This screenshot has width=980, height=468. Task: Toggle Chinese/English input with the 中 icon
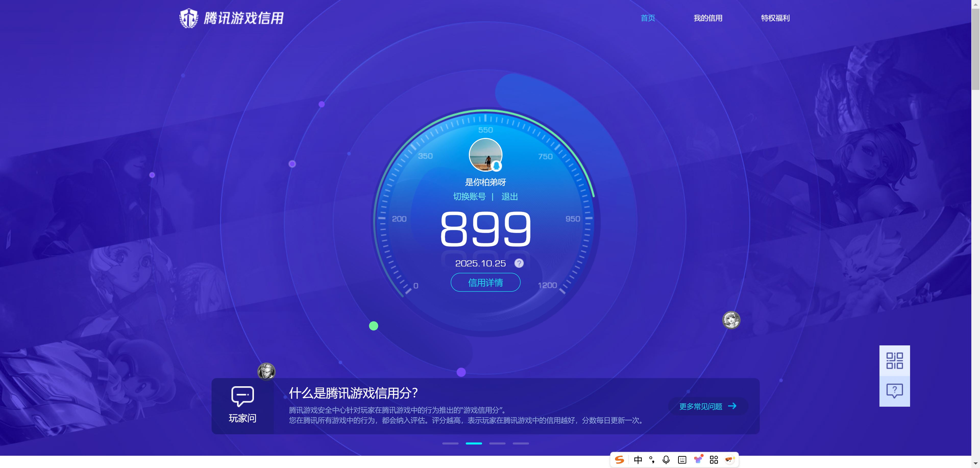638,460
